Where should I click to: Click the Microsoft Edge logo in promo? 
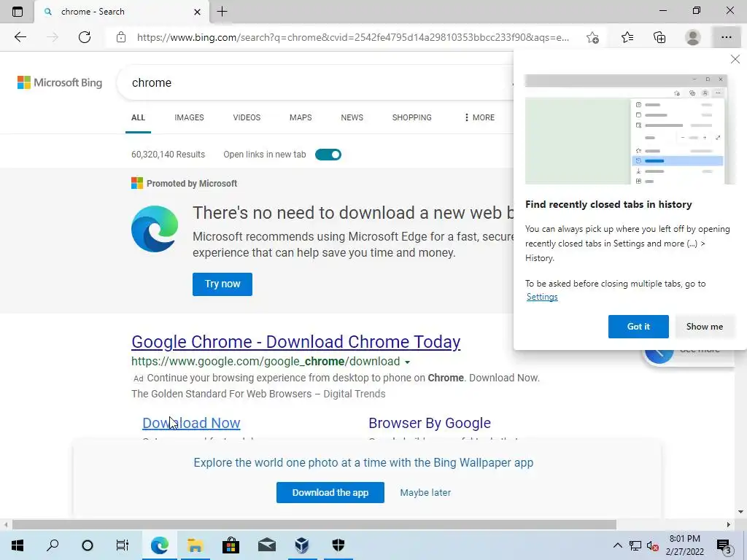[x=155, y=229]
